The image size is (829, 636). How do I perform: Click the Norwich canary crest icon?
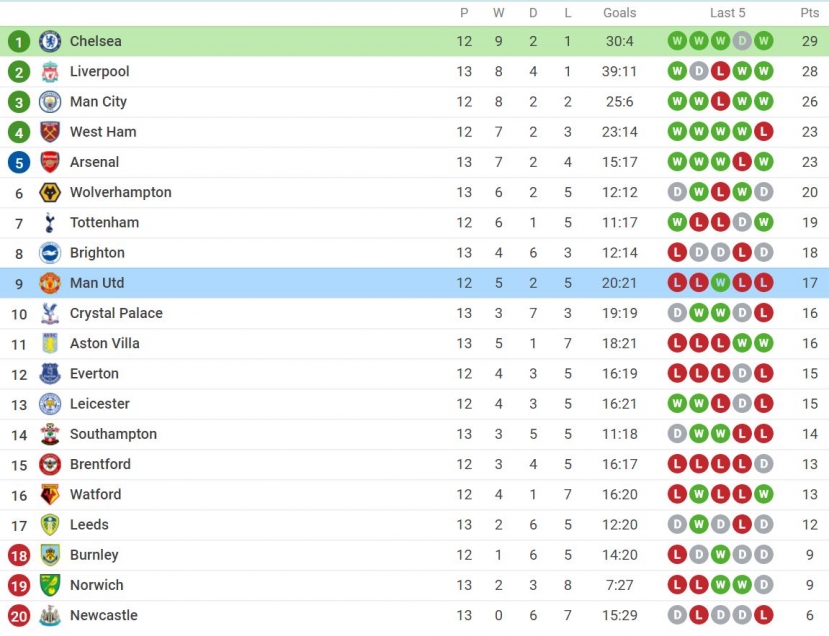[x=50, y=585]
